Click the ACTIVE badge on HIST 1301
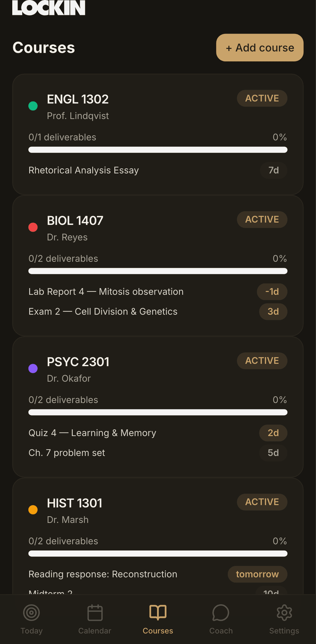Screen dimensions: 316x644 pos(262,502)
